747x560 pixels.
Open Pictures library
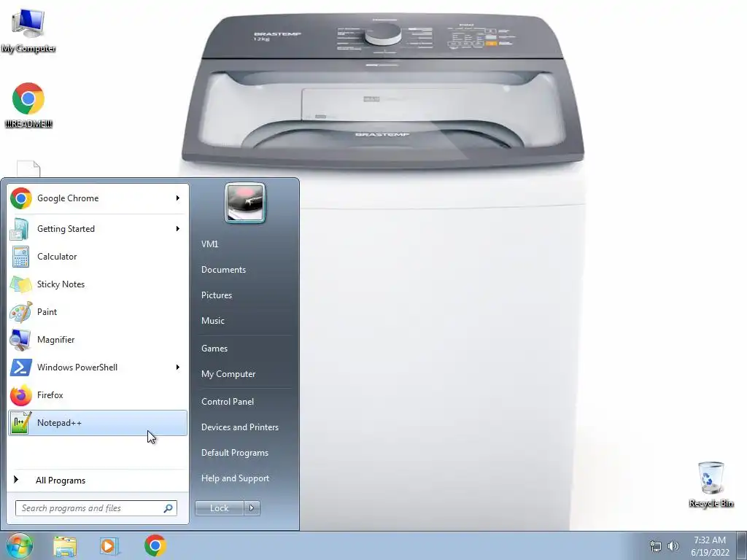244,295
